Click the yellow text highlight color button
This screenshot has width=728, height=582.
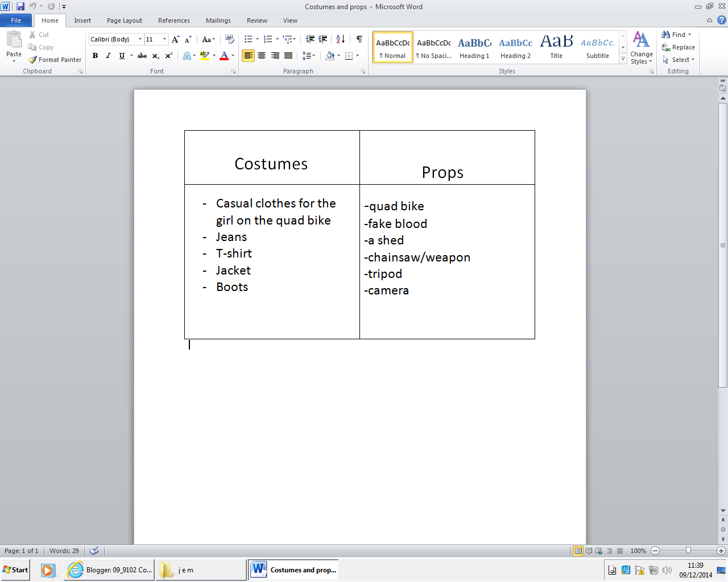205,56
